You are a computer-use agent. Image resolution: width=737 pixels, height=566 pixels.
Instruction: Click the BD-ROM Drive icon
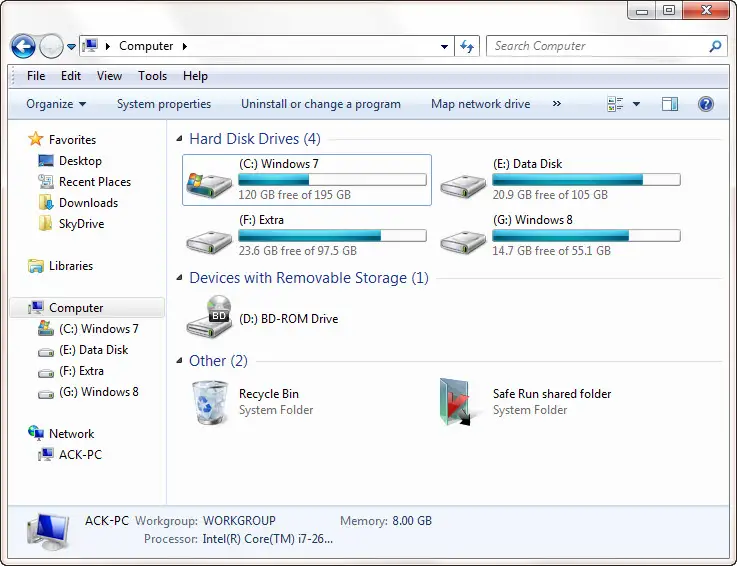click(x=209, y=316)
